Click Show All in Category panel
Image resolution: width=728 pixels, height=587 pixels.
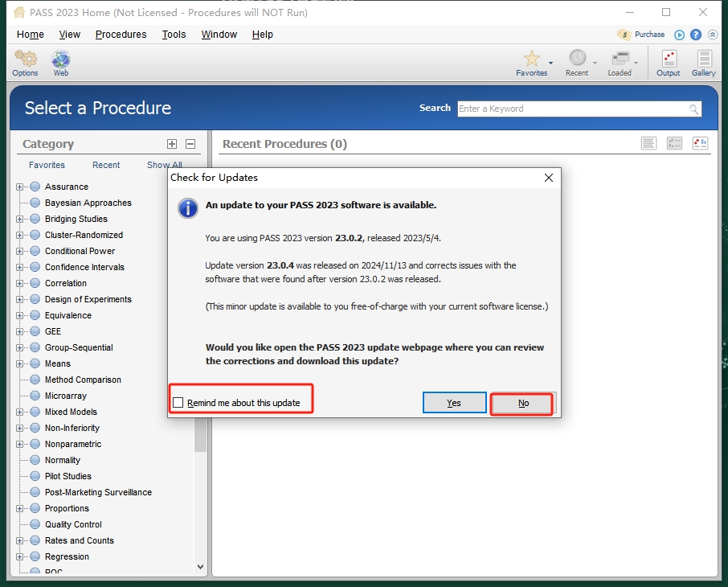pos(165,165)
